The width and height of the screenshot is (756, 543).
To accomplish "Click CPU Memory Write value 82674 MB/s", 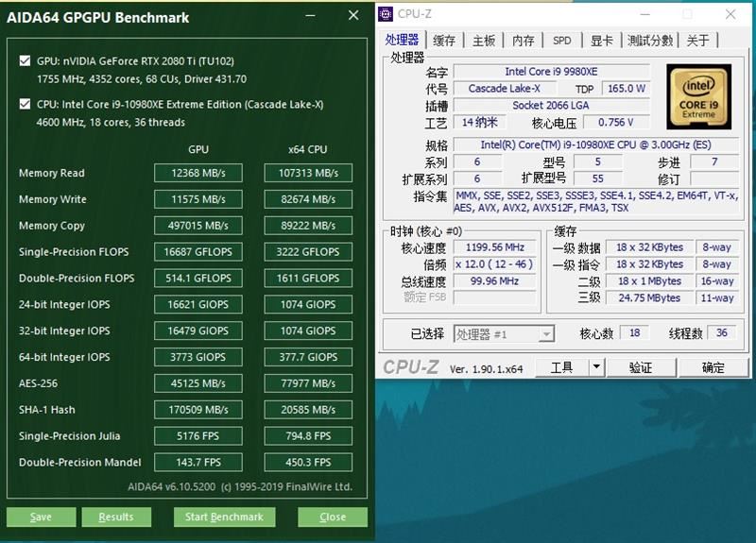I will (x=308, y=199).
